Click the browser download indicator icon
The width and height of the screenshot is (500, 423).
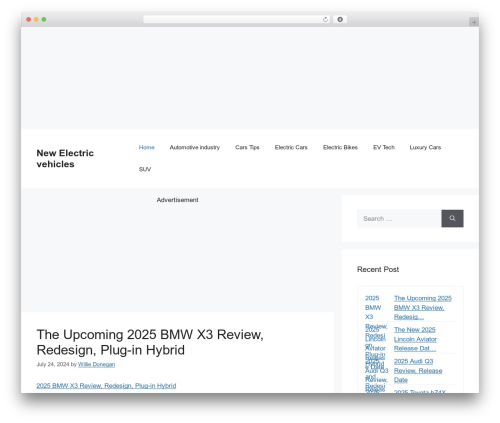340,20
